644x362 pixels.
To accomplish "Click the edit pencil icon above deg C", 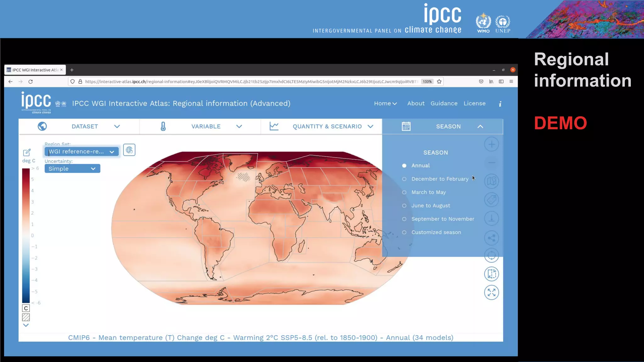I will click(27, 152).
